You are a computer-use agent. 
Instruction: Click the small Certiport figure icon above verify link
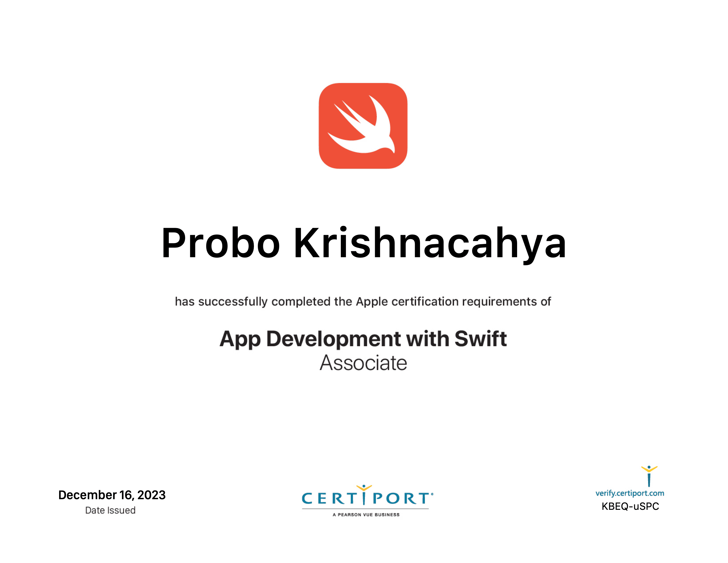pyautogui.click(x=649, y=476)
